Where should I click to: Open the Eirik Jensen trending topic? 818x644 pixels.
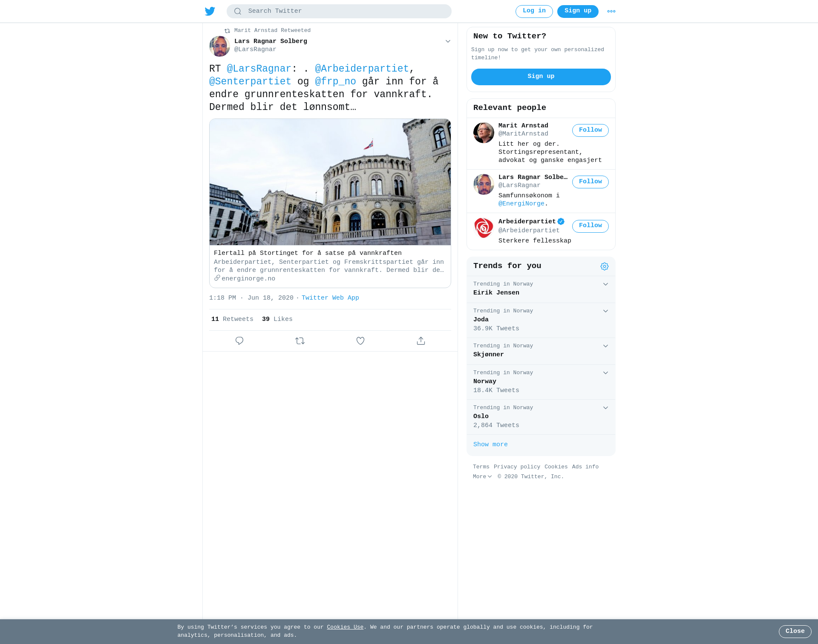(x=541, y=289)
